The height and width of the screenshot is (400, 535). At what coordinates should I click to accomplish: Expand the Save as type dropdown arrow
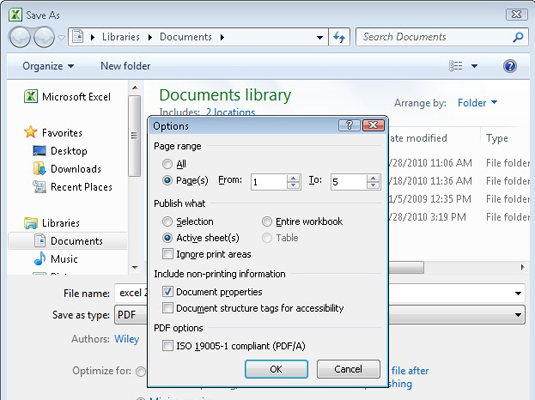click(518, 315)
